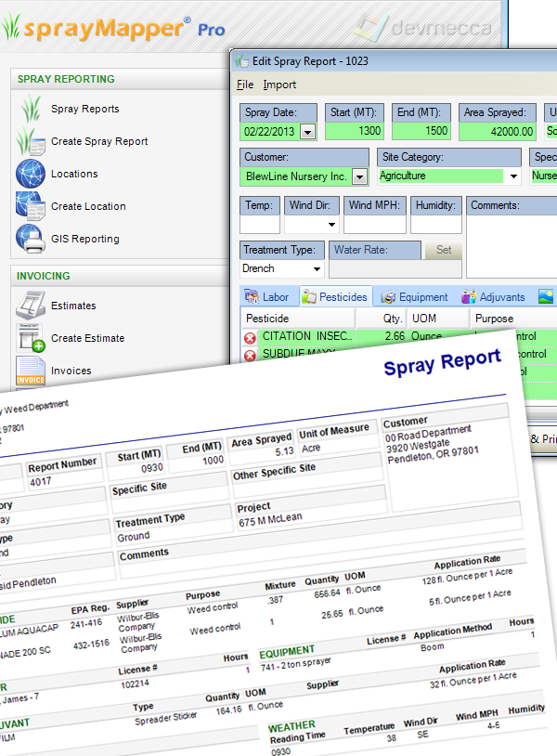Switch to the Adjuvants tab
The height and width of the screenshot is (756, 557).
pos(493,297)
